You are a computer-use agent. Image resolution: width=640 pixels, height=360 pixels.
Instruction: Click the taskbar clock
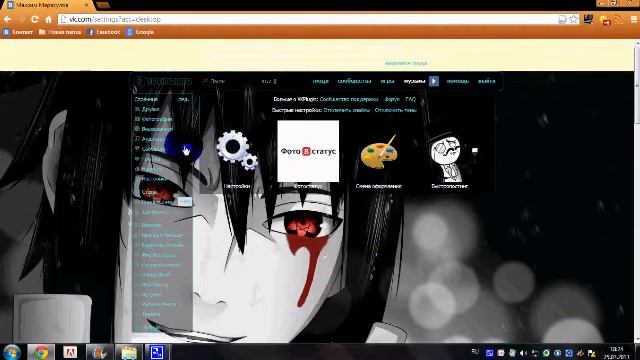617,353
